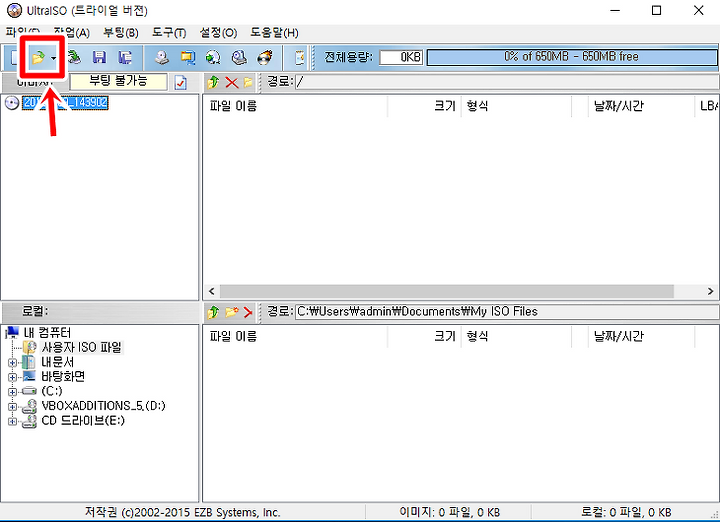
Task: Open an ISO file with the folder icon
Action: [x=38, y=58]
